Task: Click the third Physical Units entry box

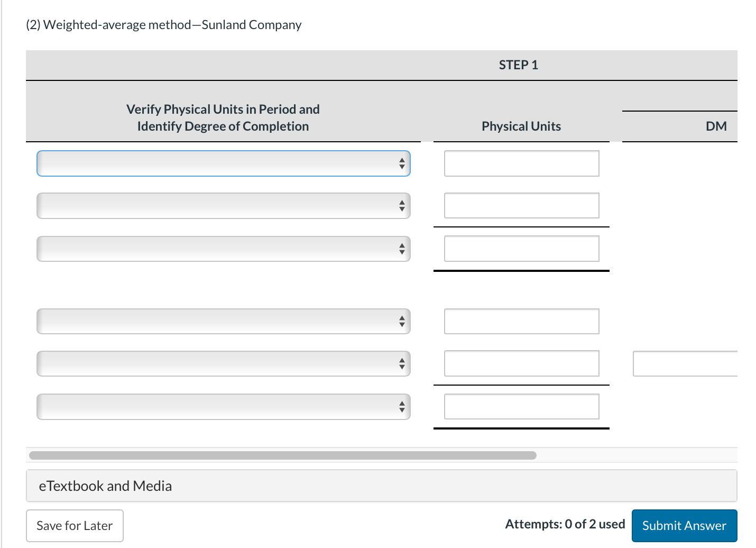Action: click(521, 248)
